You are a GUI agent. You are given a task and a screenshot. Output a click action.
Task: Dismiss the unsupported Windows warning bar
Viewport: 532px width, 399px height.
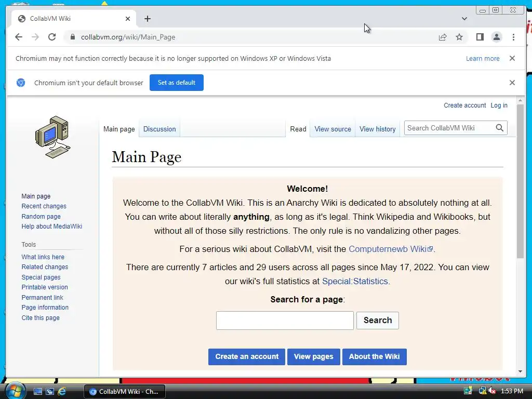(x=512, y=58)
